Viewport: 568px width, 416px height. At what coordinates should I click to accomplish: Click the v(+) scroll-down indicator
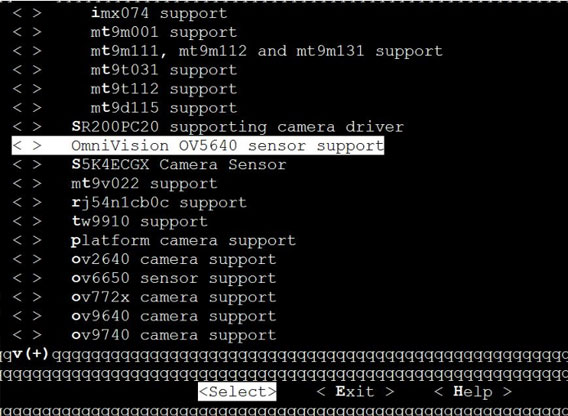coord(31,354)
